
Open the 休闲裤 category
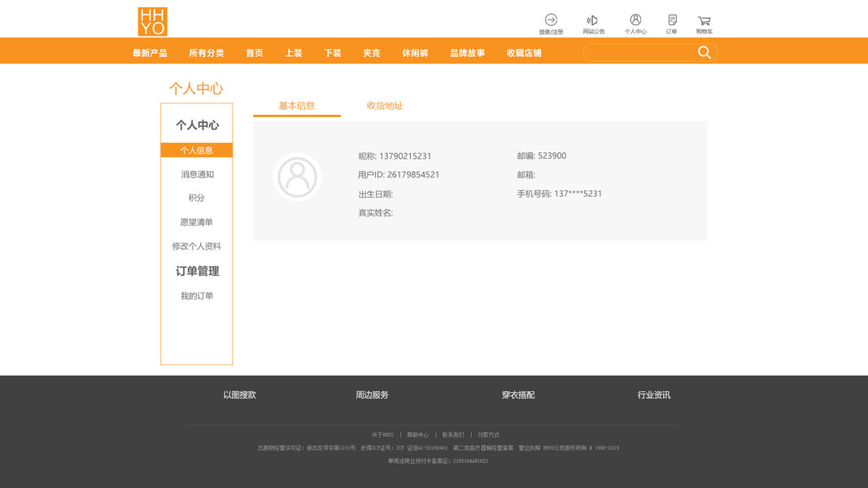point(415,53)
